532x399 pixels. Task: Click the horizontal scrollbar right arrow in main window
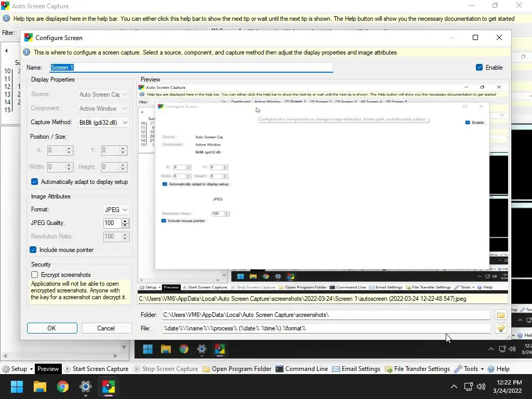coord(115,356)
